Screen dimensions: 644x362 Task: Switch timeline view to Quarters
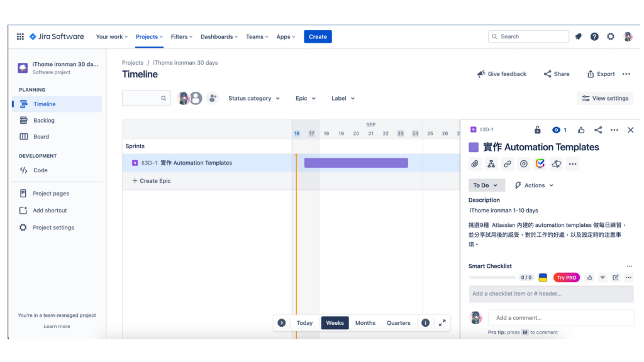pos(398,322)
